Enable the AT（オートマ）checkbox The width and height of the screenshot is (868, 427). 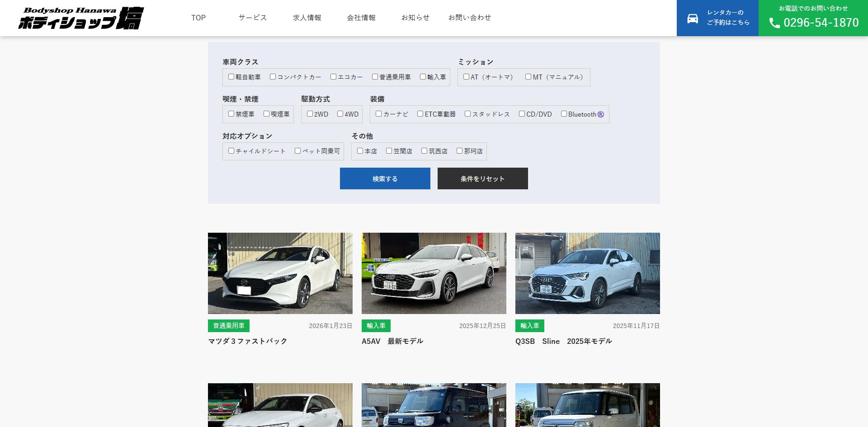(466, 77)
